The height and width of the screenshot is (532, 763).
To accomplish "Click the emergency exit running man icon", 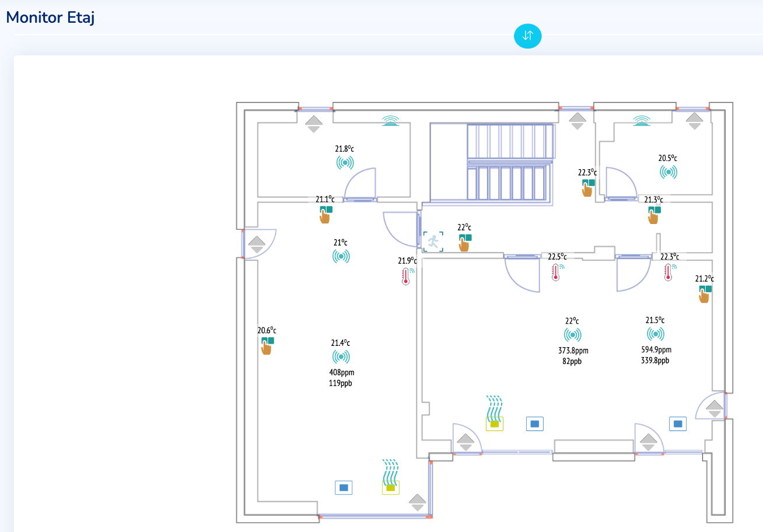I will click(x=433, y=241).
